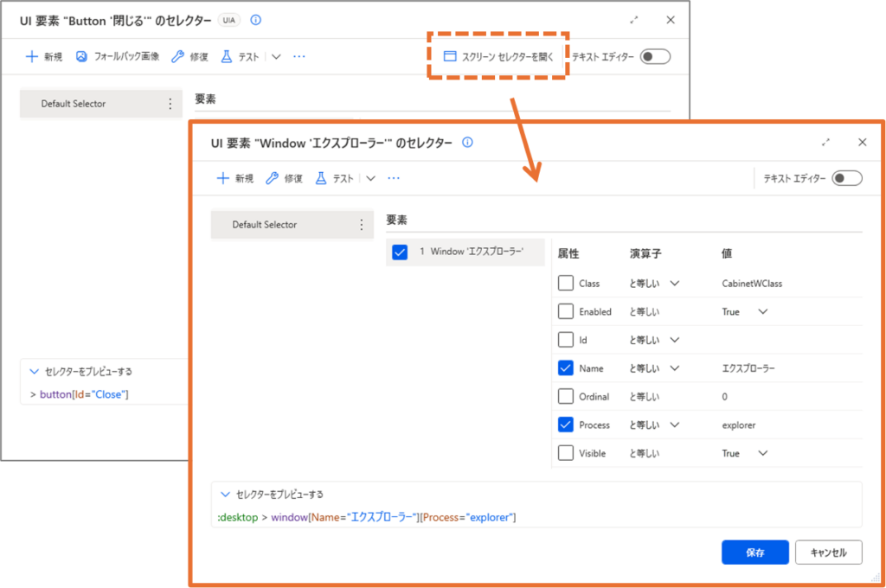Run テスト in the Button '閉じる' selector window
Screen dimensions: 886x588
click(240, 56)
